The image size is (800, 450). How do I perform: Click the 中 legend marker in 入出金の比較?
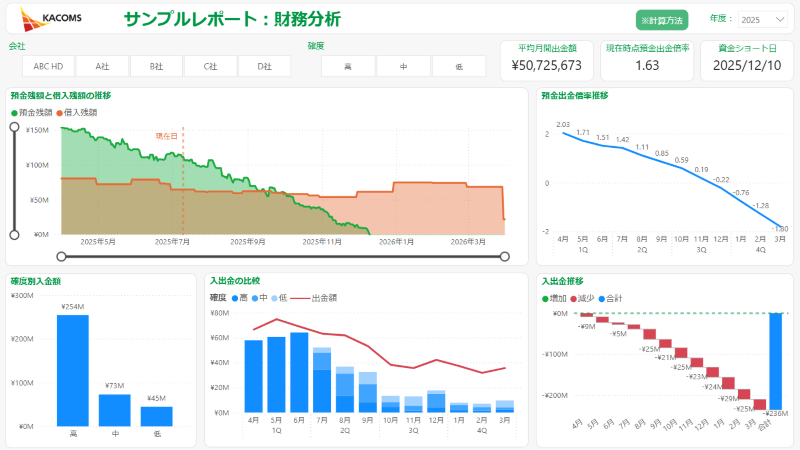point(255,298)
